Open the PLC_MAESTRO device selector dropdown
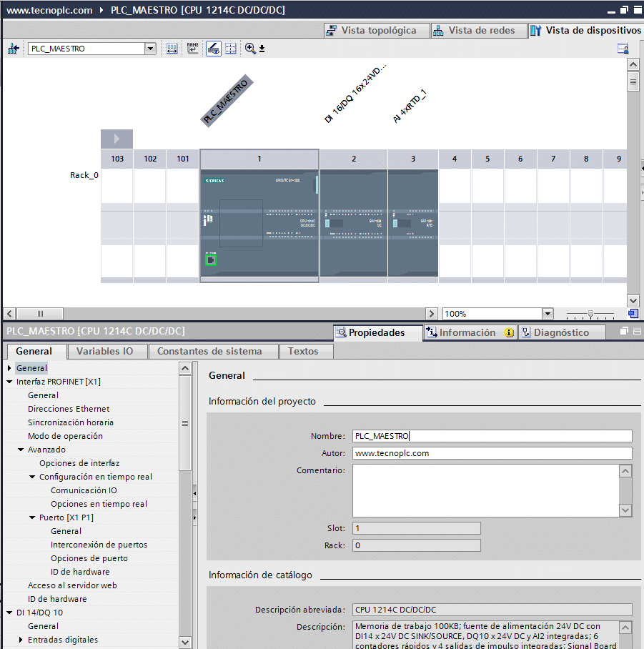Image resolution: width=644 pixels, height=649 pixels. point(150,49)
